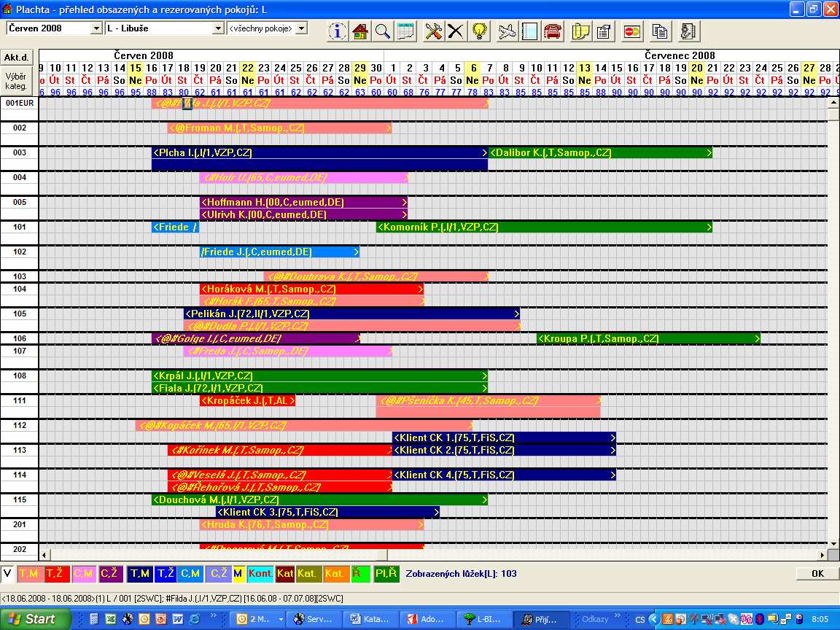The height and width of the screenshot is (630, 840).
Task: Click the clipboard form icon
Action: click(604, 31)
